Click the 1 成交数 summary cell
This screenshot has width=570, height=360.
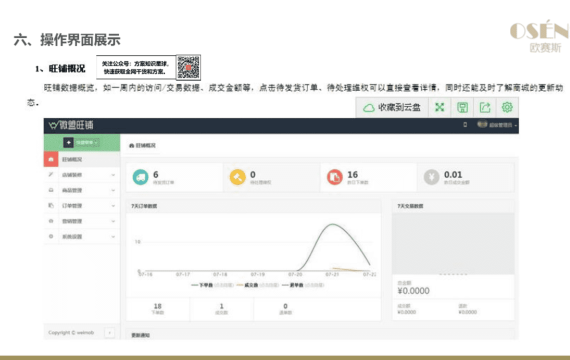222,309
